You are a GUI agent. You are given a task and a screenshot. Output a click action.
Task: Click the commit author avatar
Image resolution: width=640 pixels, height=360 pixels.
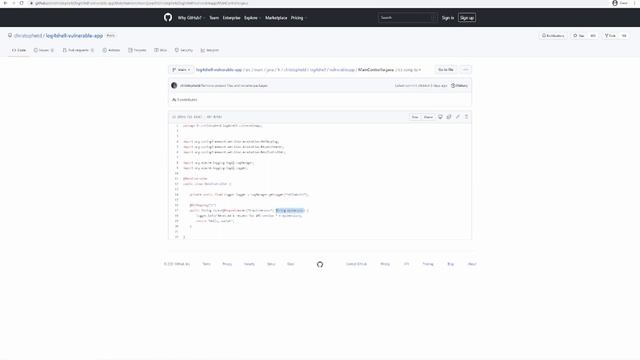[x=174, y=85]
